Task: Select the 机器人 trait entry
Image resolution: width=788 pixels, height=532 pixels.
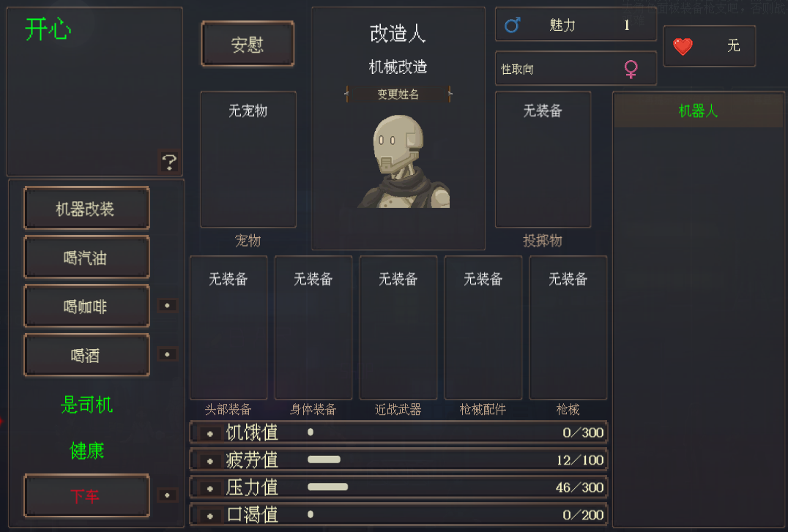Action: pyautogui.click(x=698, y=110)
